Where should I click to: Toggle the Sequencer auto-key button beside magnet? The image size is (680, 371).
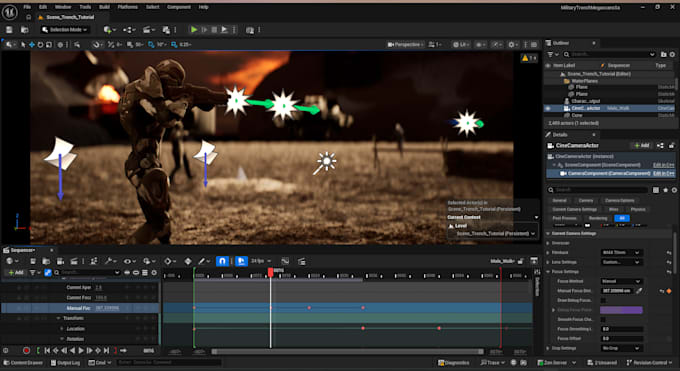(241, 261)
